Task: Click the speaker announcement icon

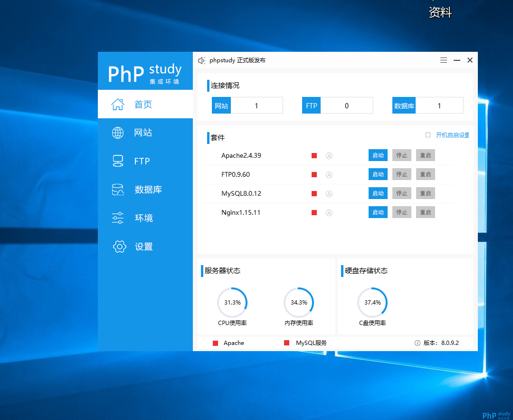Action: 201,60
